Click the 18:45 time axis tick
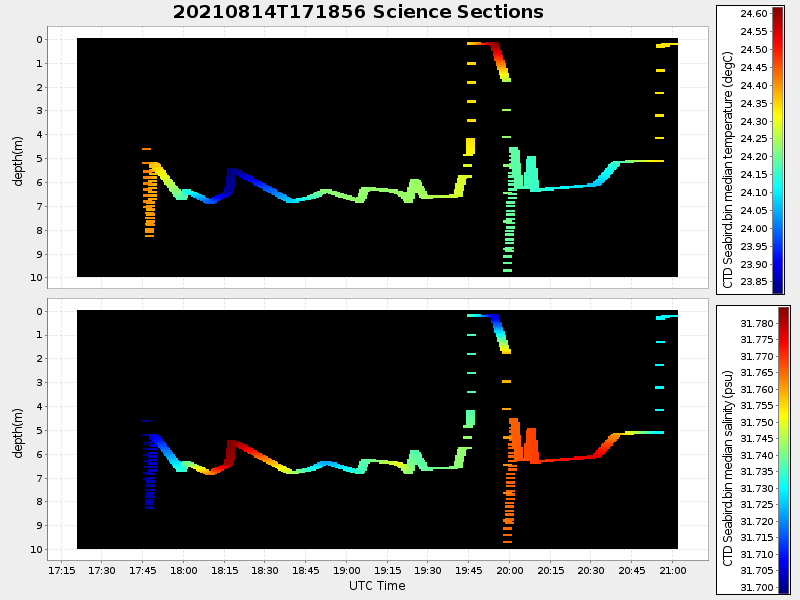The image size is (800, 600). point(306,570)
